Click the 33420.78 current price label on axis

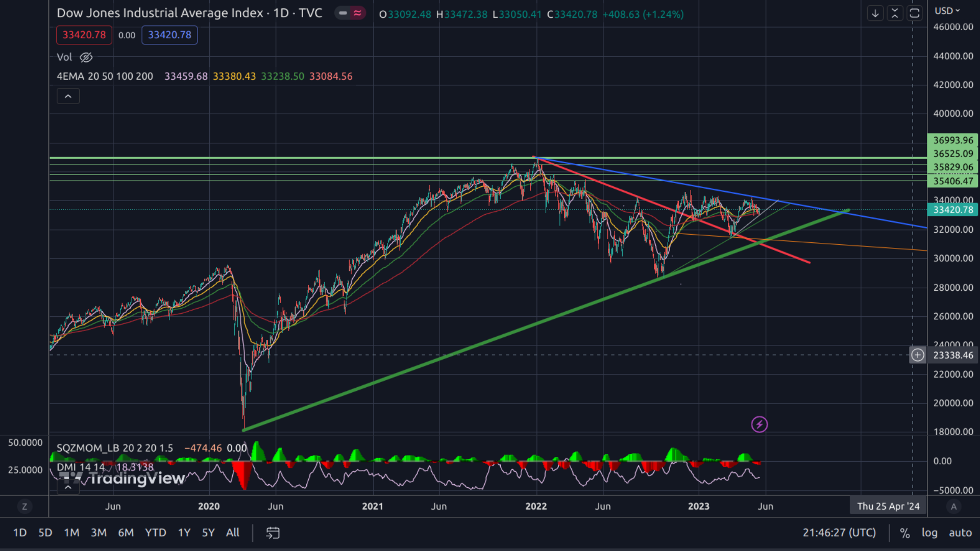(953, 210)
